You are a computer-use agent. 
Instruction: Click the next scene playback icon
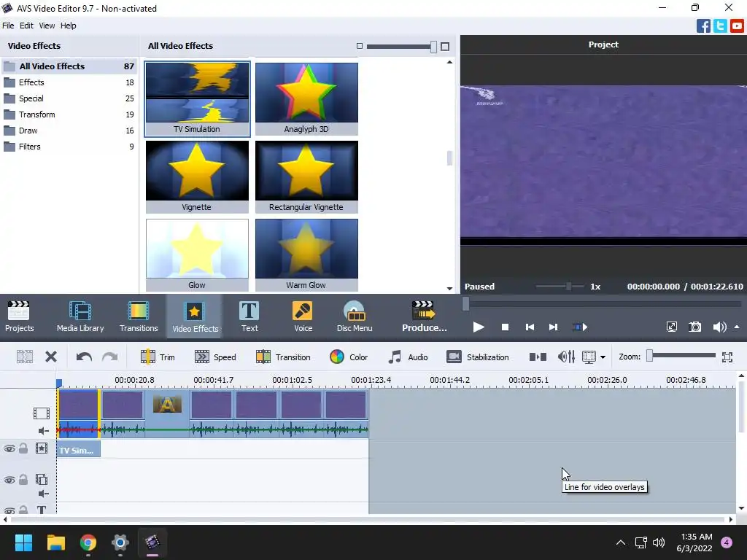[x=580, y=327]
